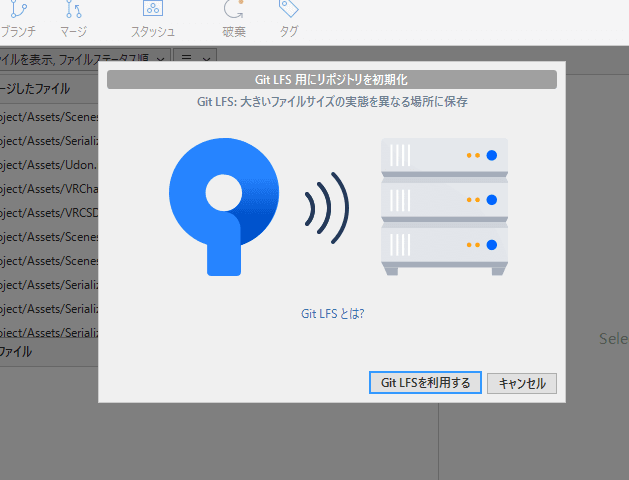Click the signal waves graphic in dialog
The image size is (629, 480).
326,208
